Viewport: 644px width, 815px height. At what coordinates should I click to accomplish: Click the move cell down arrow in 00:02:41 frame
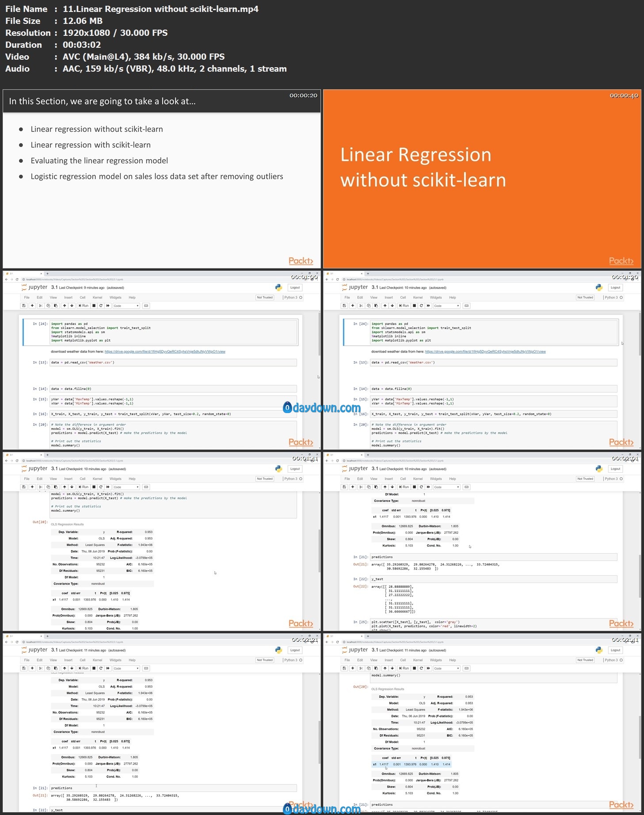click(x=392, y=668)
